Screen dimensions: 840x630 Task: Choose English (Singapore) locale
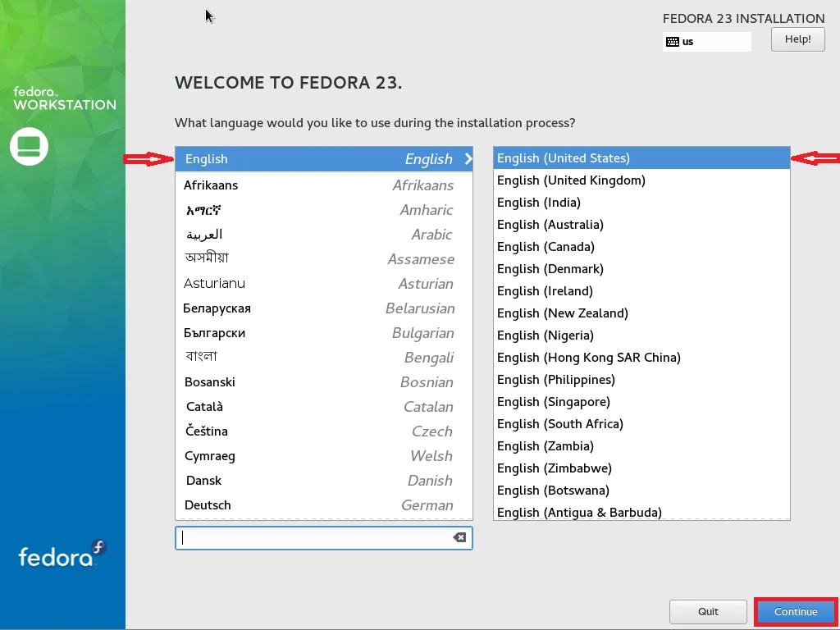pos(641,402)
